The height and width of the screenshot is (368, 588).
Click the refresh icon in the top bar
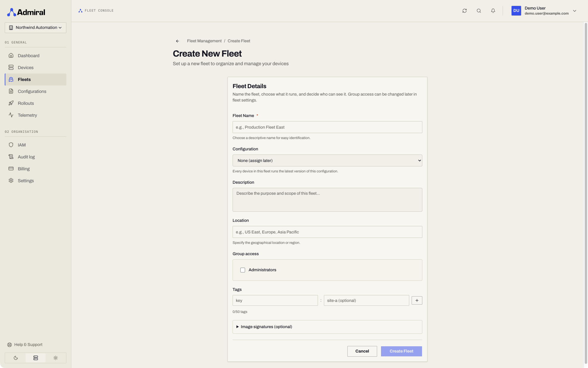tap(465, 11)
